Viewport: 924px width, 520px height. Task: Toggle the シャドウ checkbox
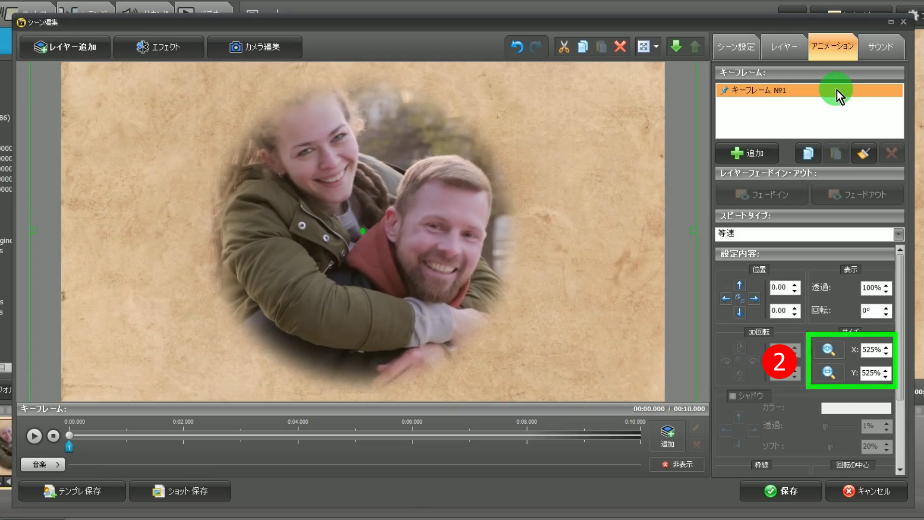tap(732, 396)
